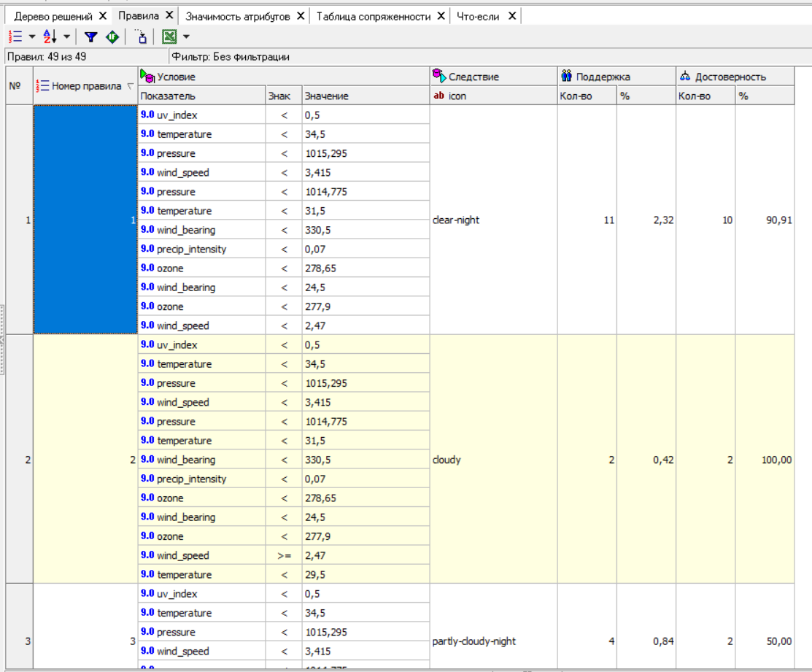Image resolution: width=812 pixels, height=672 pixels.
Task: Click the Фильтр: Без фильтрации status text
Action: point(231,57)
